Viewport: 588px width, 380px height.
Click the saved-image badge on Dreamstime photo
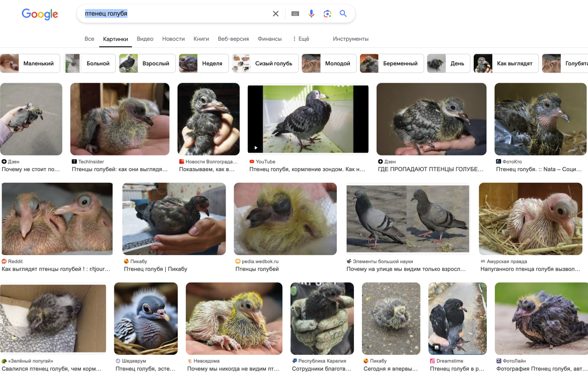pyautogui.click(x=436, y=347)
